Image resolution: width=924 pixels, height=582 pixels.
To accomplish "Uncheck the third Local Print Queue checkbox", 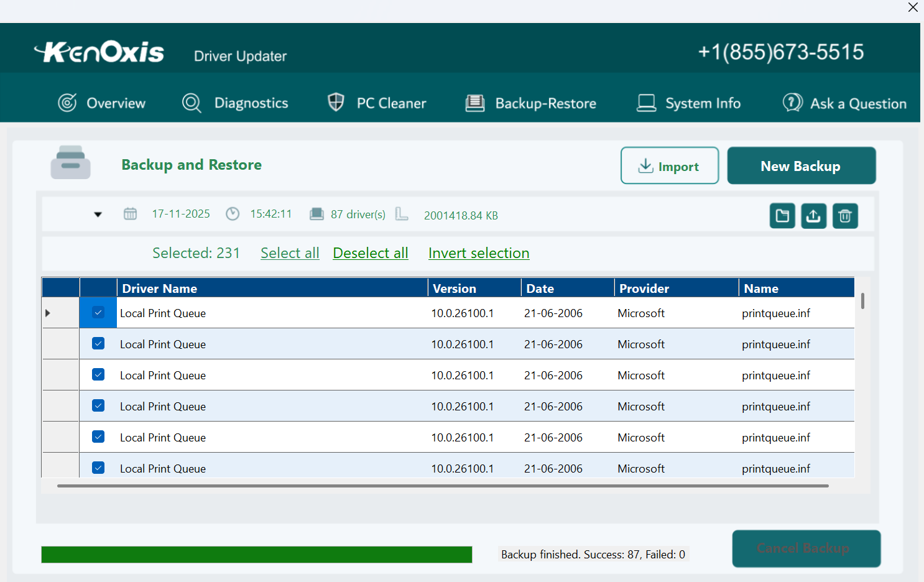I will [98, 374].
